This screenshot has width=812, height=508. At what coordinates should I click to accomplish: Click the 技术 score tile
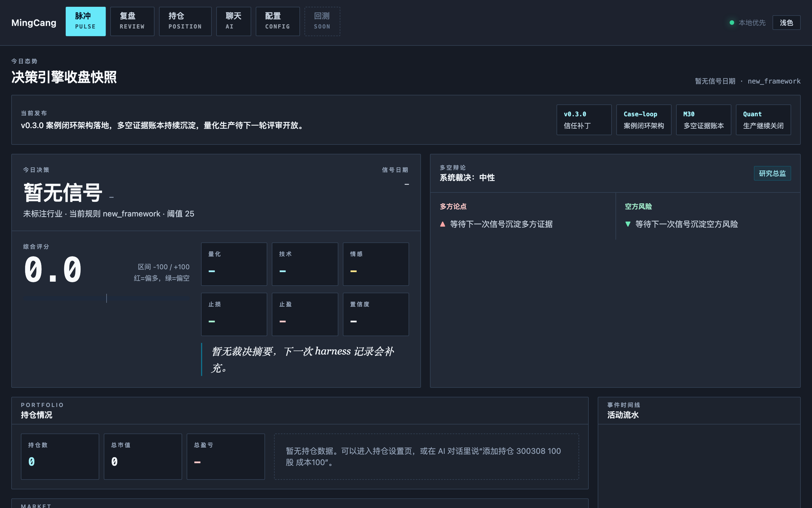pos(305,264)
